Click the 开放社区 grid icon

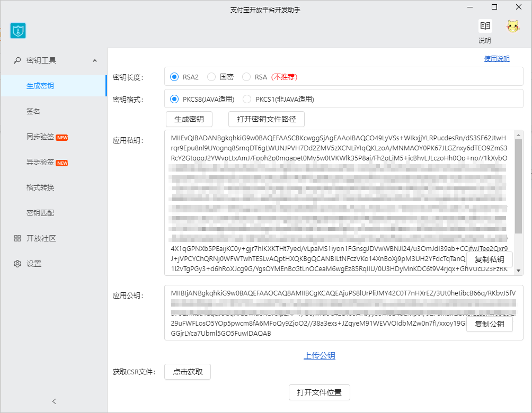(x=17, y=238)
